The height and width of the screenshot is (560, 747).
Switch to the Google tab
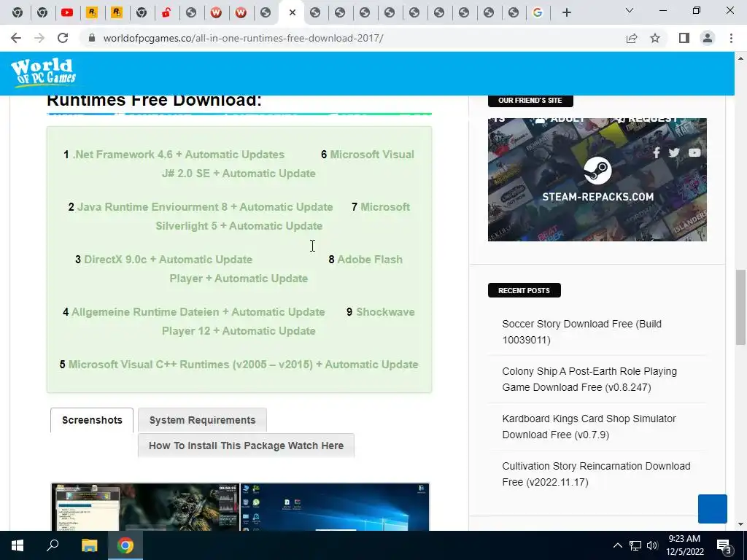click(538, 13)
